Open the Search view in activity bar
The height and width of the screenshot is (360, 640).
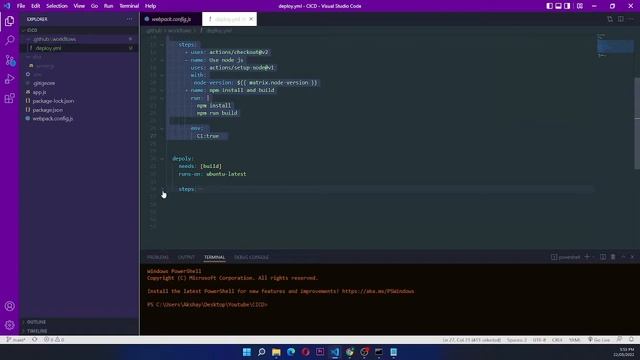pyautogui.click(x=9, y=40)
